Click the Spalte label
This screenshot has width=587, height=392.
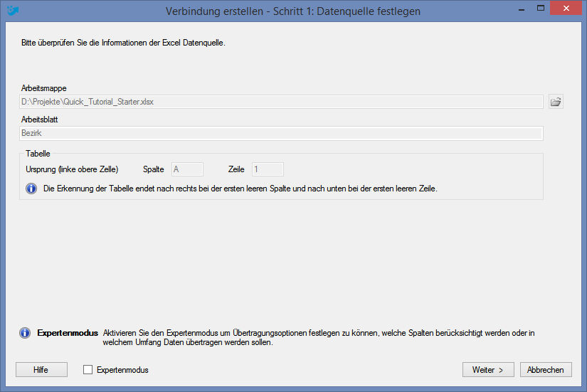coord(154,169)
